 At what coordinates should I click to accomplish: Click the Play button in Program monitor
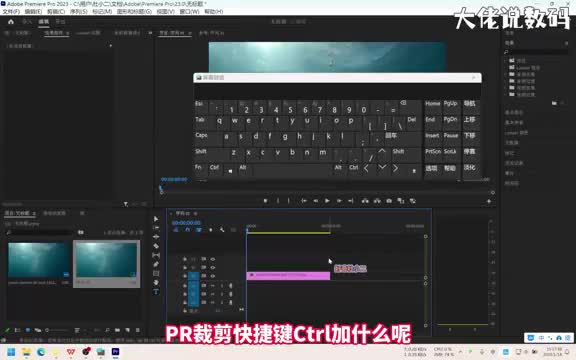tap(327, 201)
